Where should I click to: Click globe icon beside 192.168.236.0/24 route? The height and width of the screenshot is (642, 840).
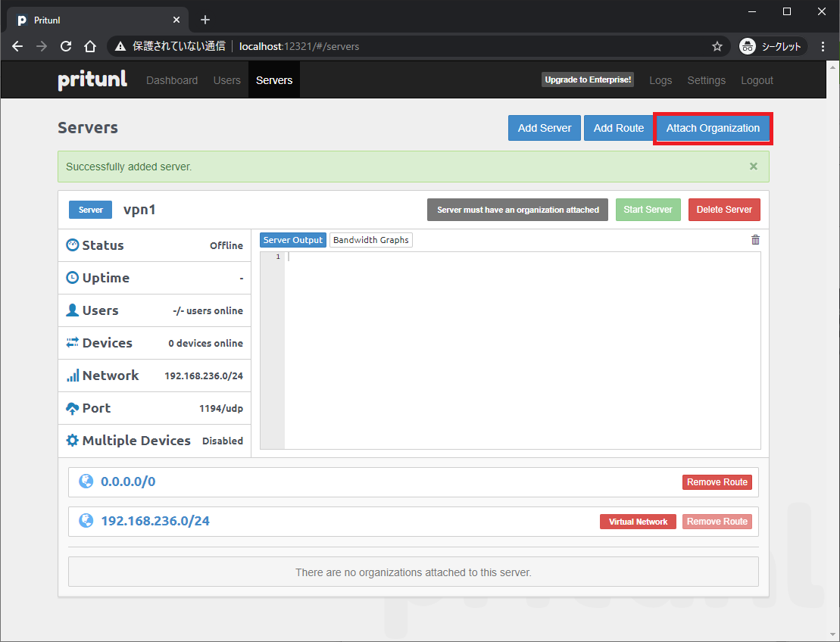(86, 520)
